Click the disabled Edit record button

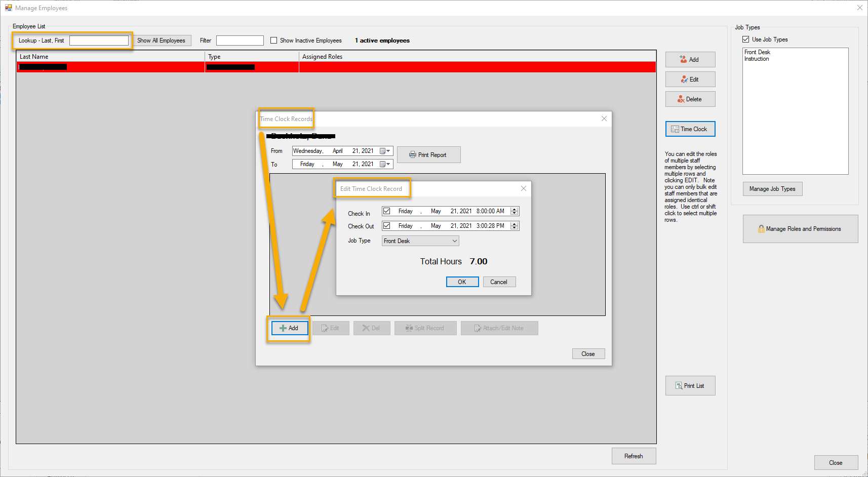(x=331, y=328)
